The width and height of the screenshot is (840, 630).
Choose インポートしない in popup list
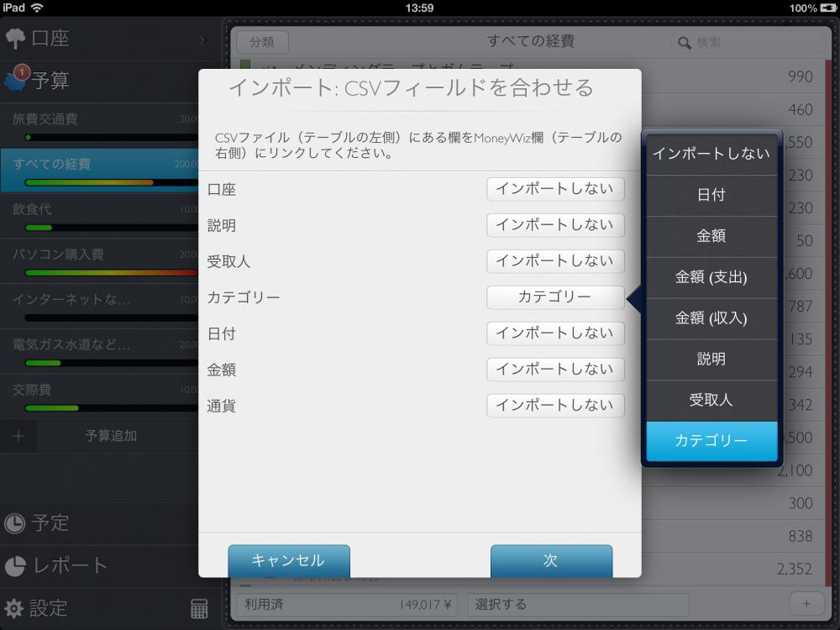711,155
